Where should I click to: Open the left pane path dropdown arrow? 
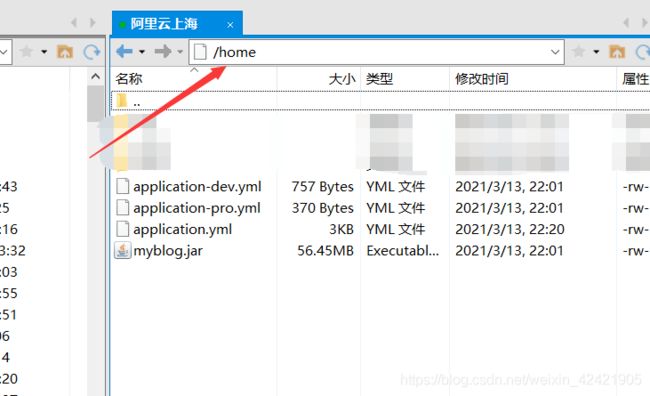(x=4, y=52)
